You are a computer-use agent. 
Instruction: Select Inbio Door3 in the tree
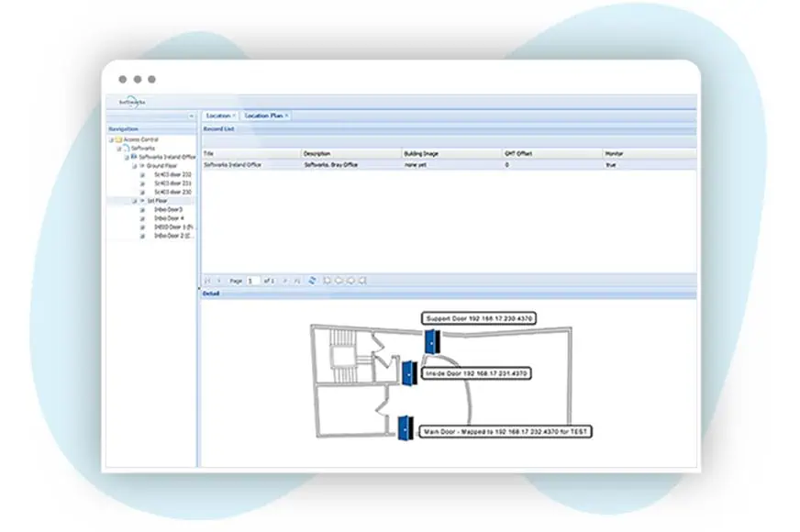(x=169, y=210)
